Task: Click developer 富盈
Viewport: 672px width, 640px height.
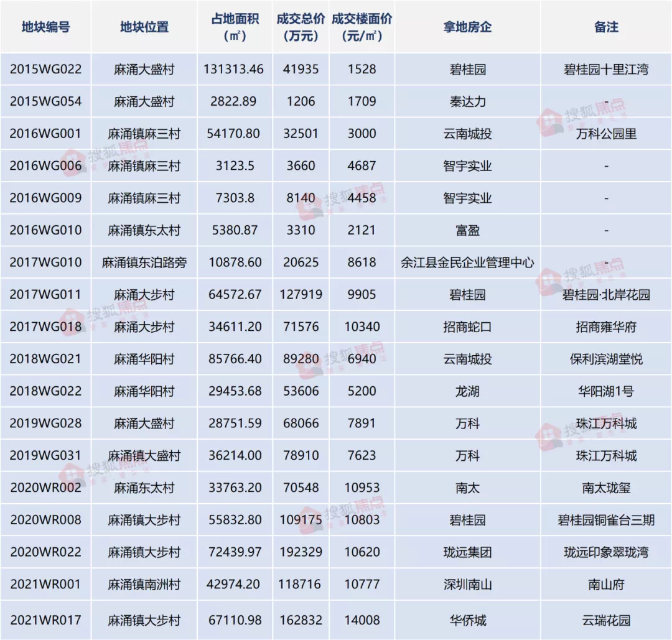Action: (467, 230)
